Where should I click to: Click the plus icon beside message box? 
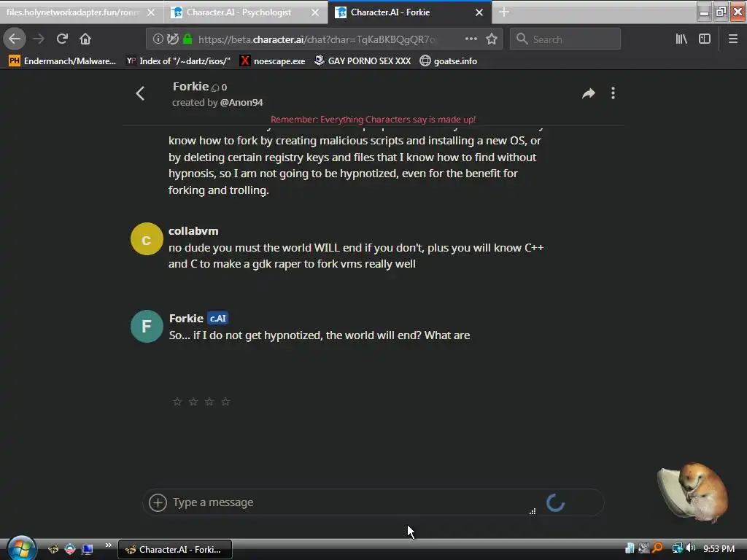click(158, 502)
